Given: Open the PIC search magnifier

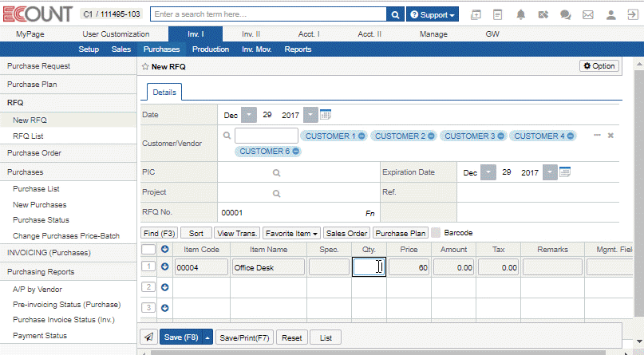Looking at the screenshot, I should [276, 173].
